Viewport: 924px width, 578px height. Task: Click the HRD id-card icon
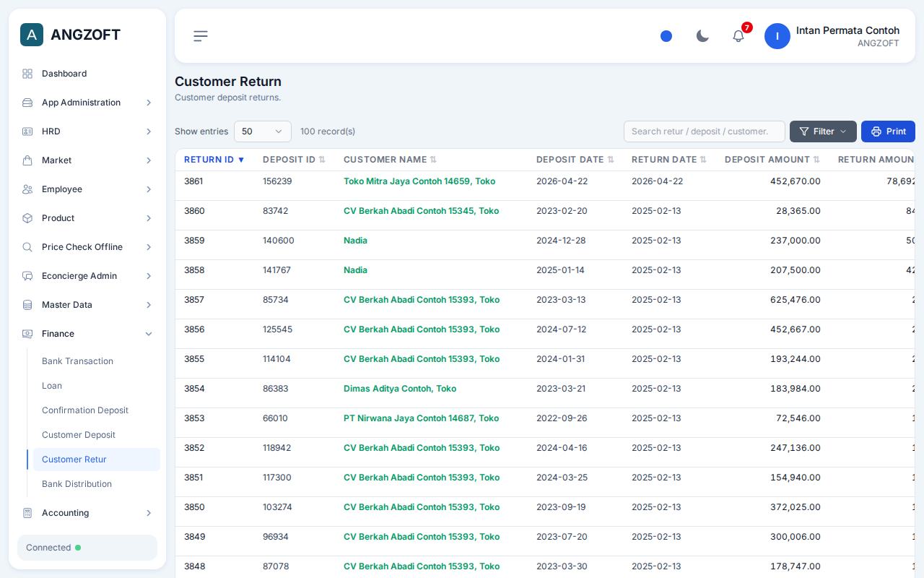coord(27,131)
